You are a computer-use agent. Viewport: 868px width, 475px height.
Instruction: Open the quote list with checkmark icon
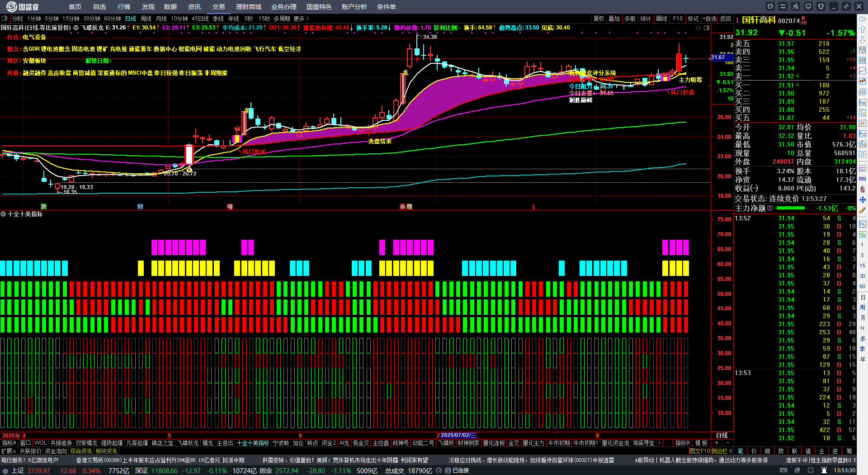tap(863, 50)
